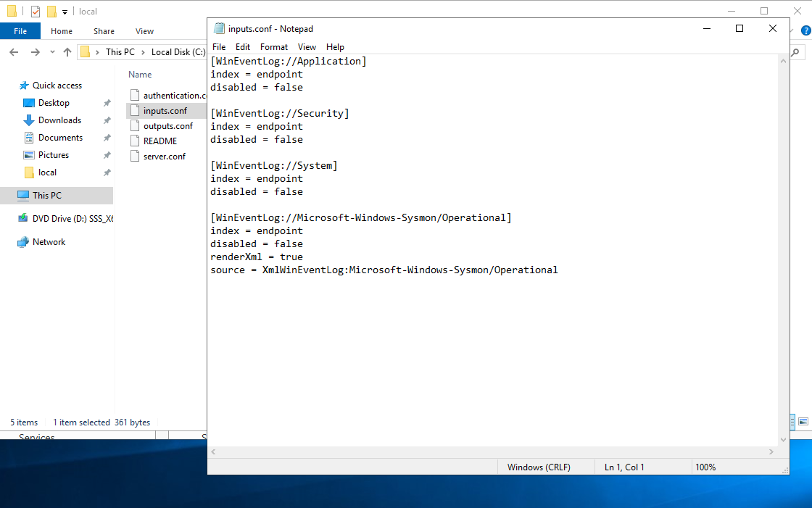Screen dimensions: 812x508
Task: Select README file
Action: (x=160, y=141)
